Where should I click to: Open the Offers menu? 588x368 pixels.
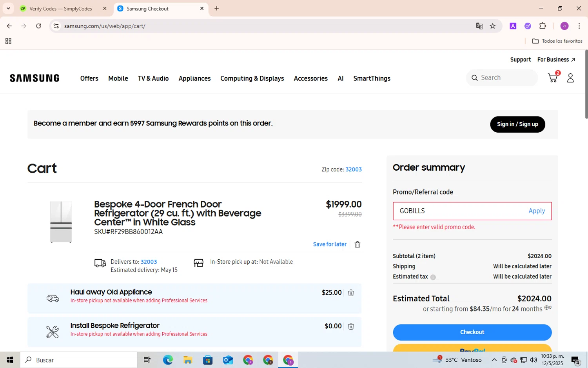click(x=89, y=78)
